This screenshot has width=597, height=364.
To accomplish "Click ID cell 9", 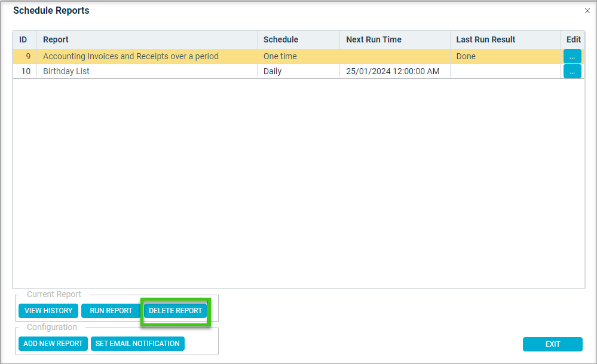I will point(25,56).
